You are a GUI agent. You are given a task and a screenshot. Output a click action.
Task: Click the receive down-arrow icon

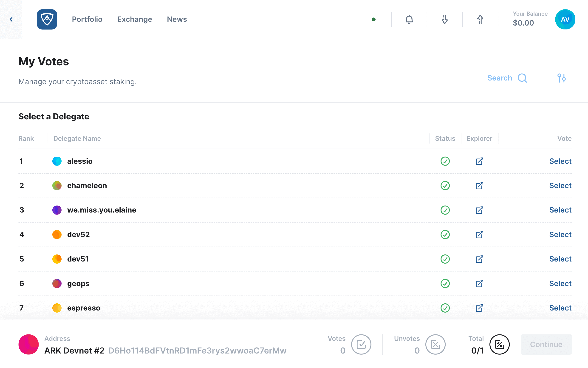(445, 20)
